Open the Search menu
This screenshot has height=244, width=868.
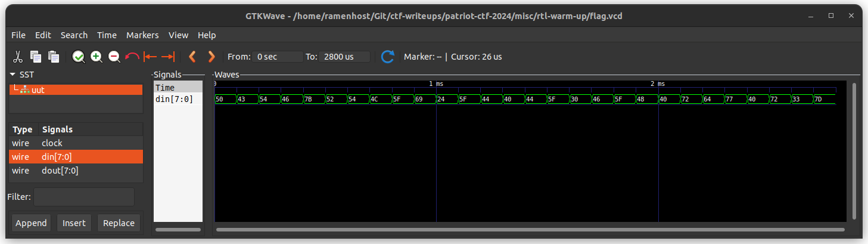(74, 35)
